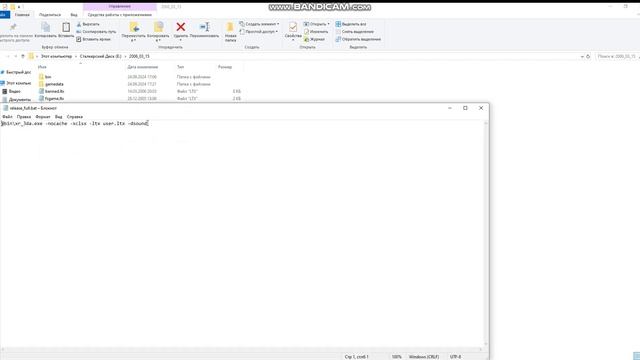Screen dimensions: 640x360
Task: Expand Переместить в dropdown in ribbon
Action: [133, 40]
